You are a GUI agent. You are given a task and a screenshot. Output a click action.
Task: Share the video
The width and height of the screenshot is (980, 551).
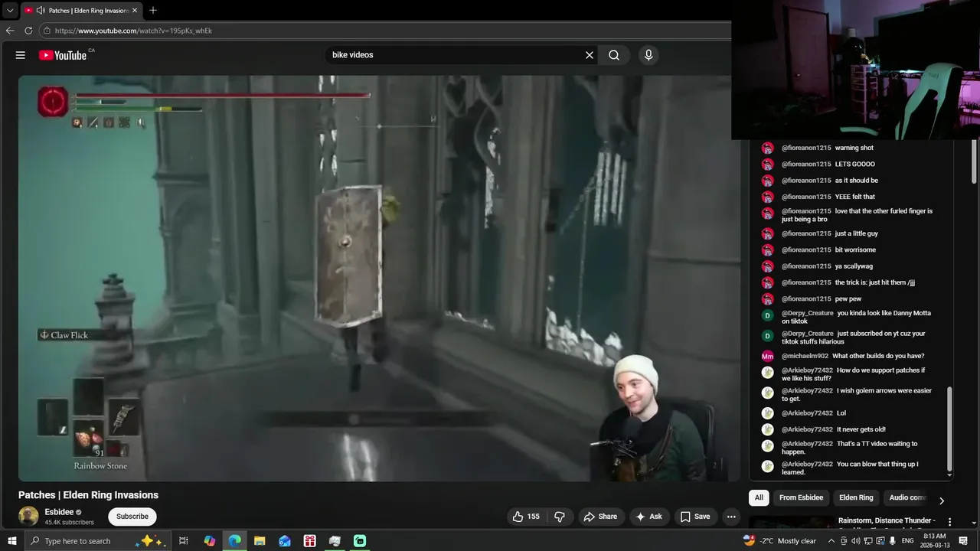tap(600, 517)
